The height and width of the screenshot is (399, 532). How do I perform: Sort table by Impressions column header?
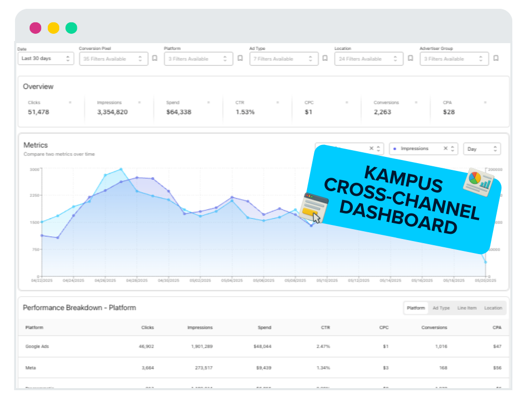click(200, 327)
